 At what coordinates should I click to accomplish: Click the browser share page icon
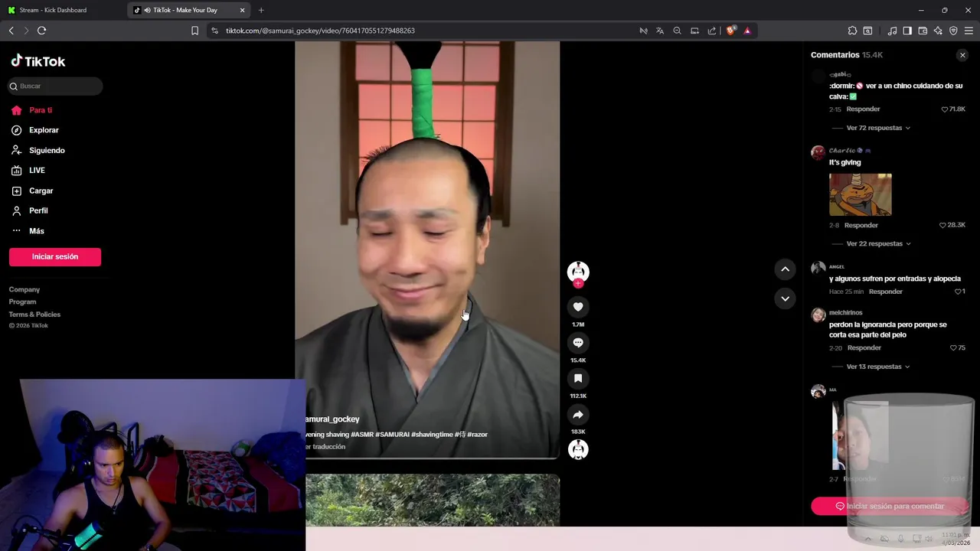pos(711,31)
